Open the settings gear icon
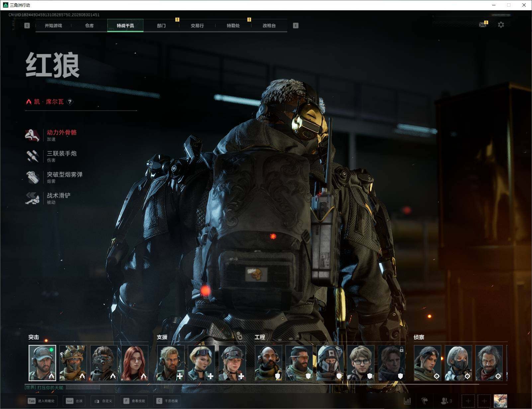 point(501,25)
